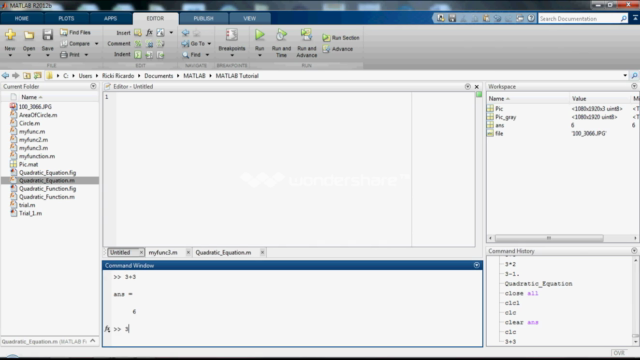
Task: Click the smart Indent icon
Action: coord(138,54)
